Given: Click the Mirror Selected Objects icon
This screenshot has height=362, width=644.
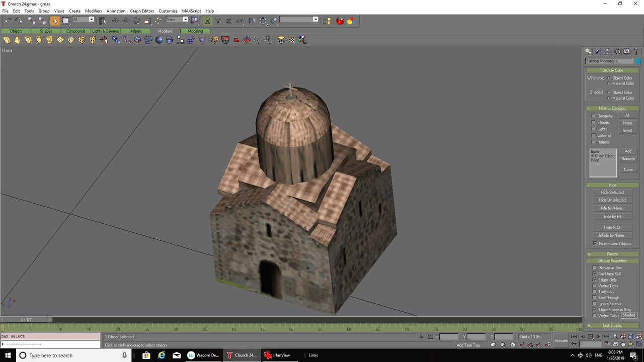Looking at the screenshot, I should coord(252,21).
